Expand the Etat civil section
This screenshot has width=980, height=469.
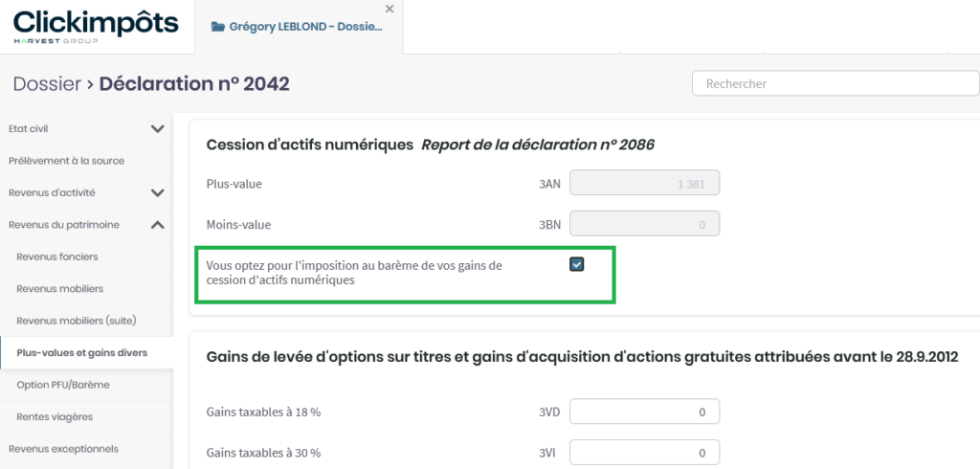pos(158,128)
